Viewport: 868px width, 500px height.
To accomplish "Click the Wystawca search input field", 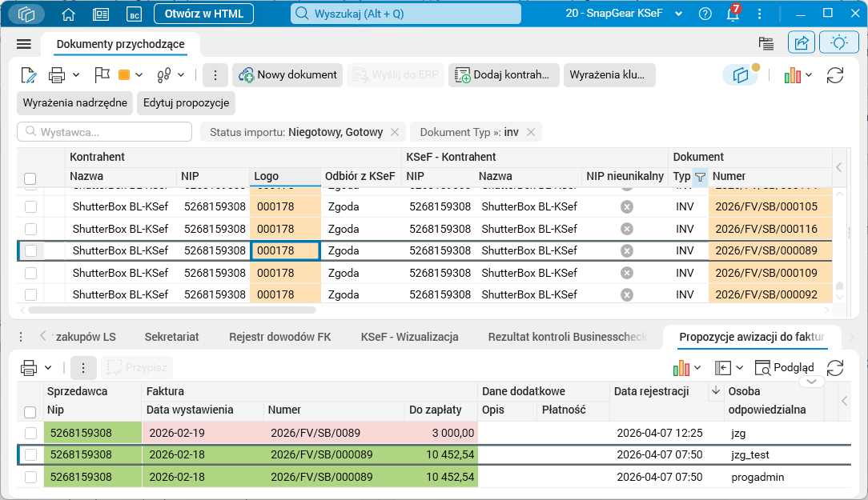I will pyautogui.click(x=105, y=132).
